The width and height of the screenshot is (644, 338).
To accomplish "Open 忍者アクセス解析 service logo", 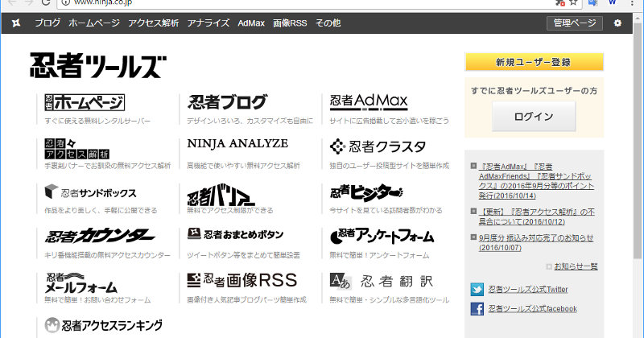I will point(76,149).
